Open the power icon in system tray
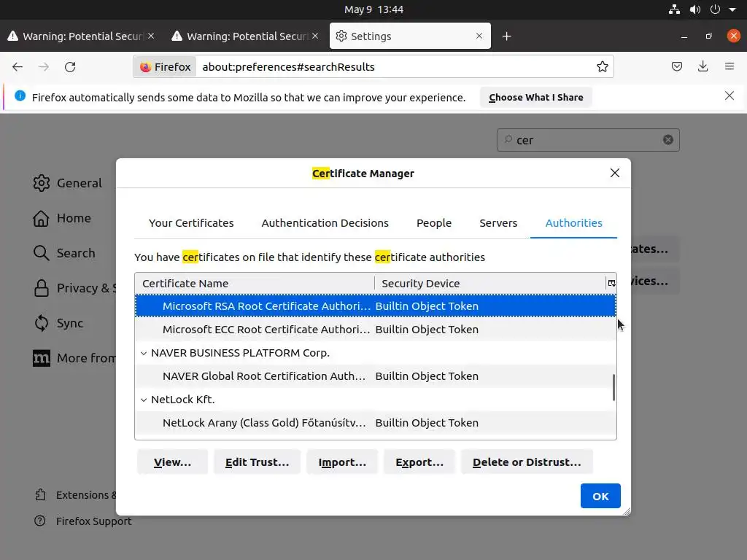 (x=715, y=9)
